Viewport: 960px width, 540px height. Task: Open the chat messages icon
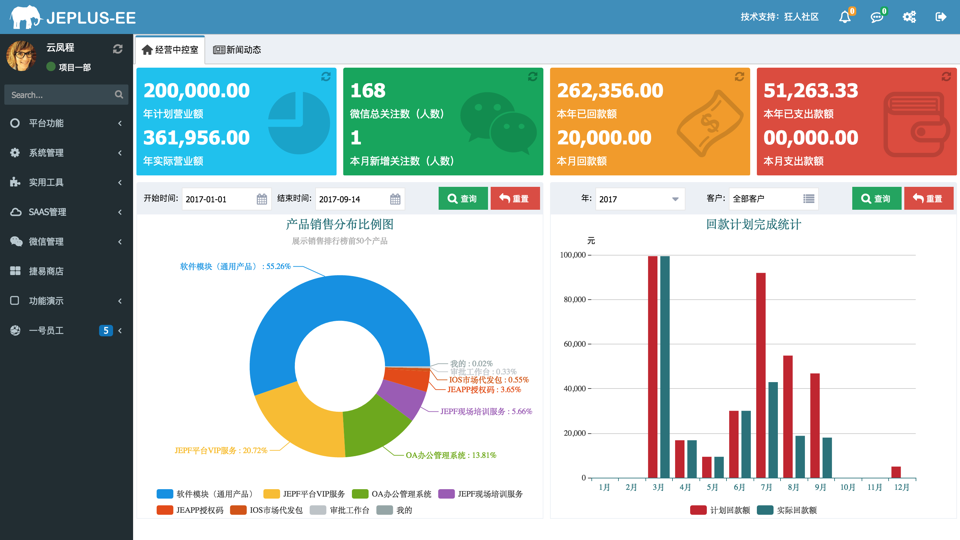coord(877,17)
